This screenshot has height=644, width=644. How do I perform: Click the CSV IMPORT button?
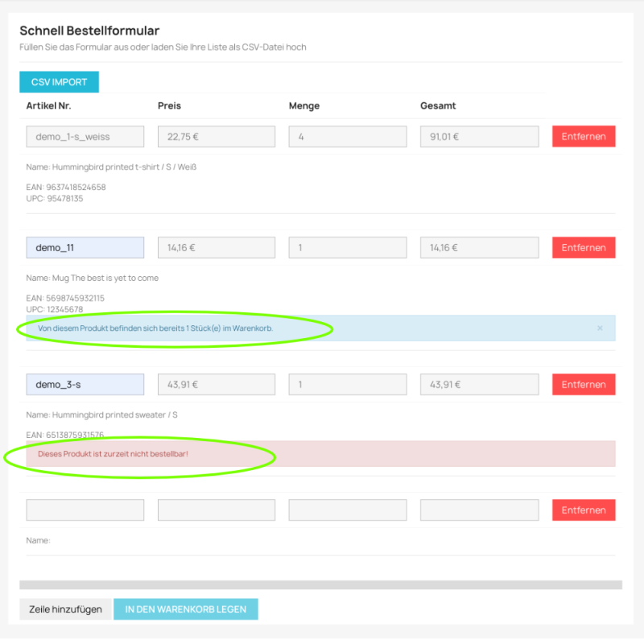59,82
